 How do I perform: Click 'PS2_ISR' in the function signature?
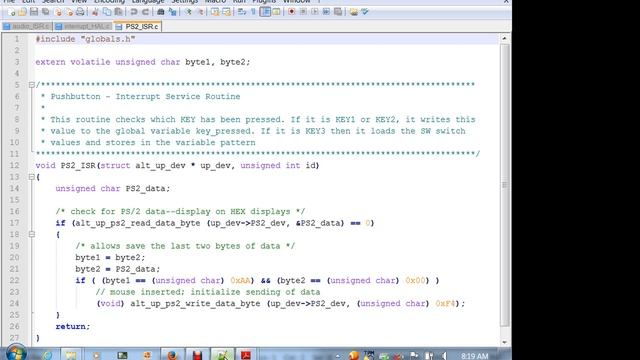point(78,165)
